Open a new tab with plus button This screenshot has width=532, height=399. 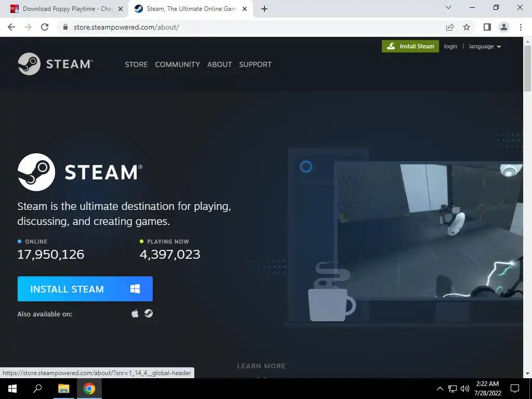click(x=264, y=9)
